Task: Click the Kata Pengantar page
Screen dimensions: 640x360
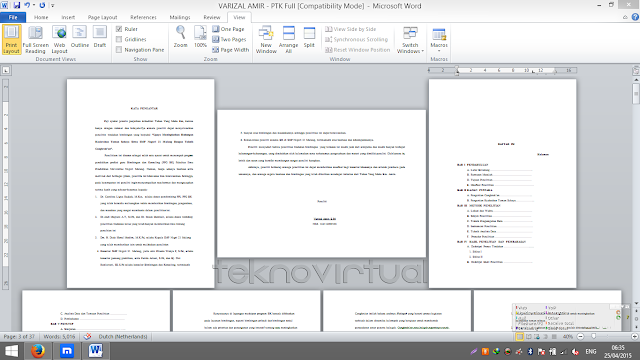Action: 141,183
